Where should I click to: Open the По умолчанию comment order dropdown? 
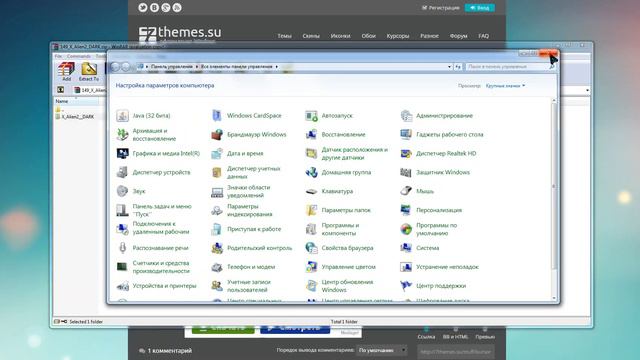click(x=382, y=350)
